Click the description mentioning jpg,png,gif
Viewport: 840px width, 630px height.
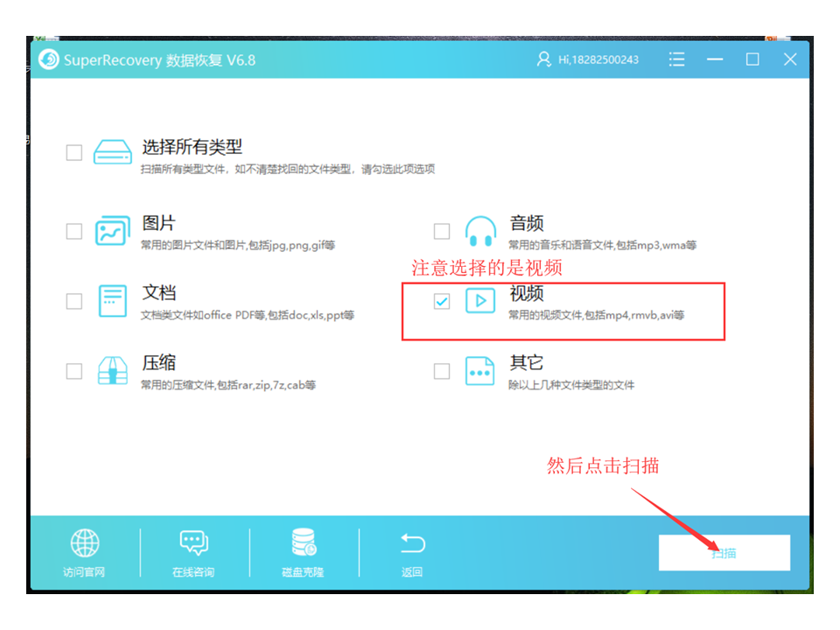(x=238, y=245)
